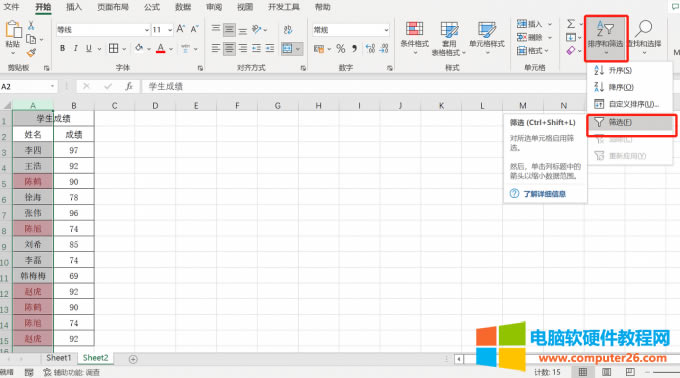Switch to the 插入 ribbon tab
The width and height of the screenshot is (680, 378).
(x=74, y=7)
